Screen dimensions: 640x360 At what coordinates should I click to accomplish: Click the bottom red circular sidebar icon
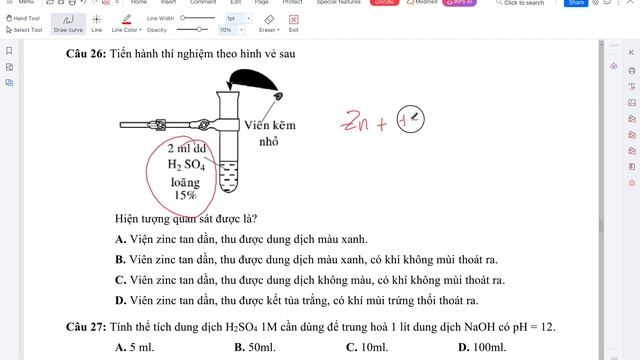[x=632, y=183]
